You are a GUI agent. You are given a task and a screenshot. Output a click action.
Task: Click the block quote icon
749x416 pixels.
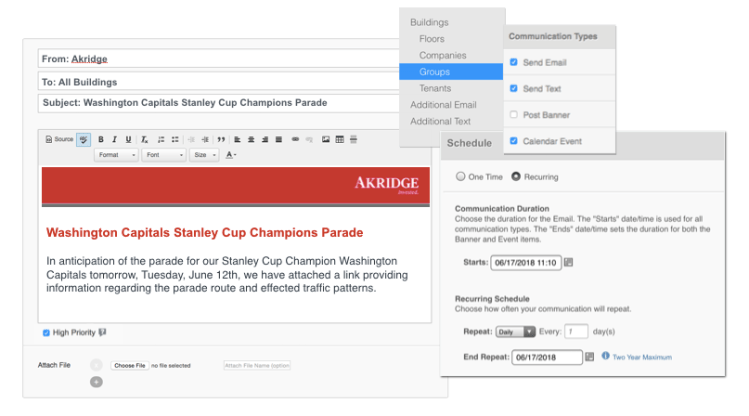point(221,139)
